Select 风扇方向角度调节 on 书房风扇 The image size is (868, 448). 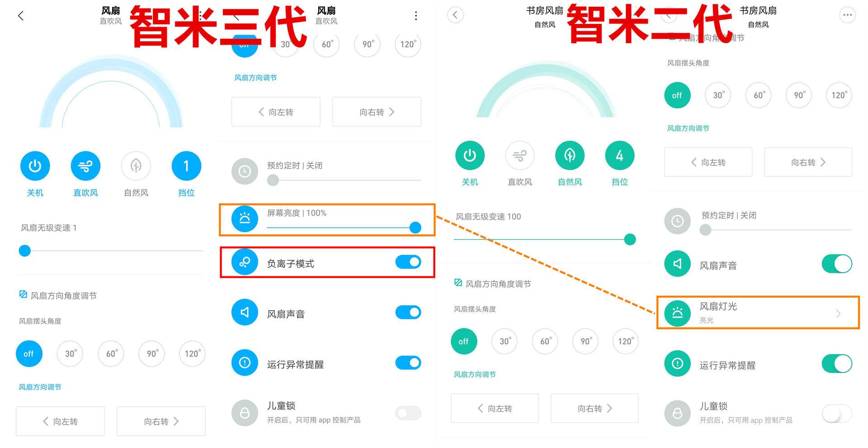493,284
